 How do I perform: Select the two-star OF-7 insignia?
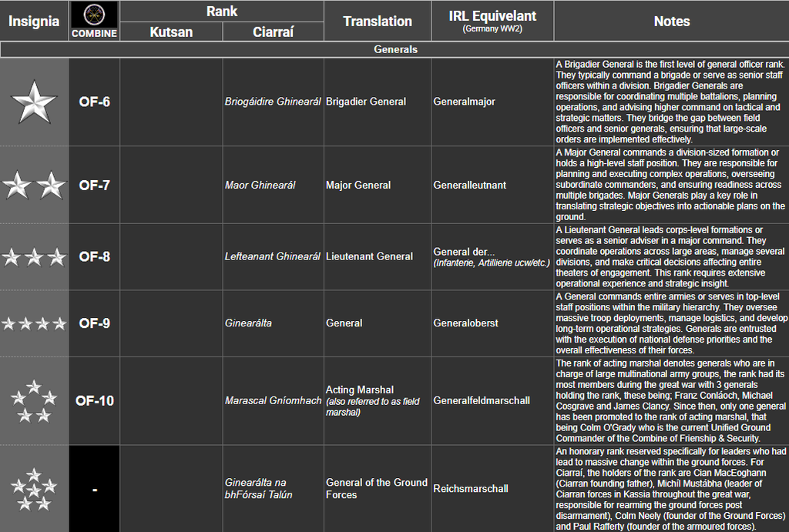click(34, 185)
